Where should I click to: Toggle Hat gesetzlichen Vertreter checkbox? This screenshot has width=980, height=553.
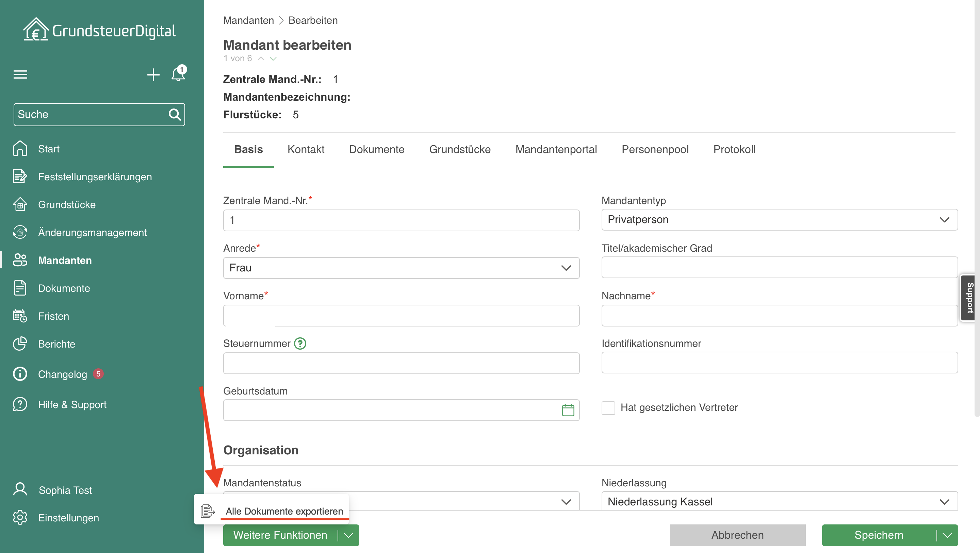[x=608, y=408]
